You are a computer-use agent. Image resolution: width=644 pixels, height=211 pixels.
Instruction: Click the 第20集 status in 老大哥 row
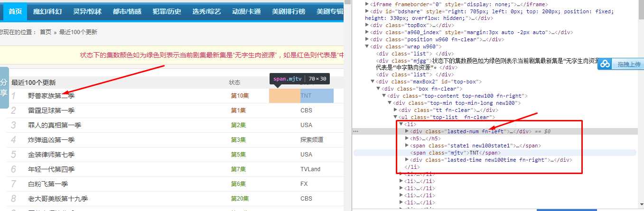(240, 199)
